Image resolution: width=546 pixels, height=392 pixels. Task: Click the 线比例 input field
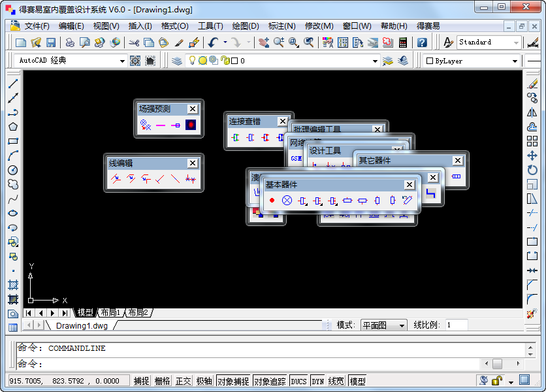456,325
